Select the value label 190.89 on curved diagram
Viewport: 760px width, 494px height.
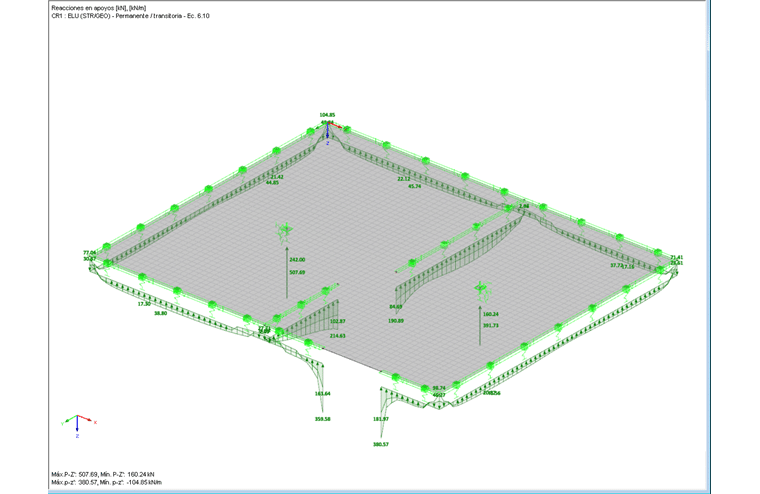396,321
